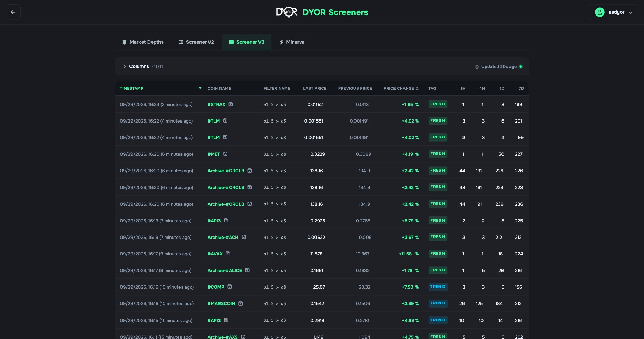
Task: Click save icon on #TLM b1.5 > a5 row
Action: (225, 120)
